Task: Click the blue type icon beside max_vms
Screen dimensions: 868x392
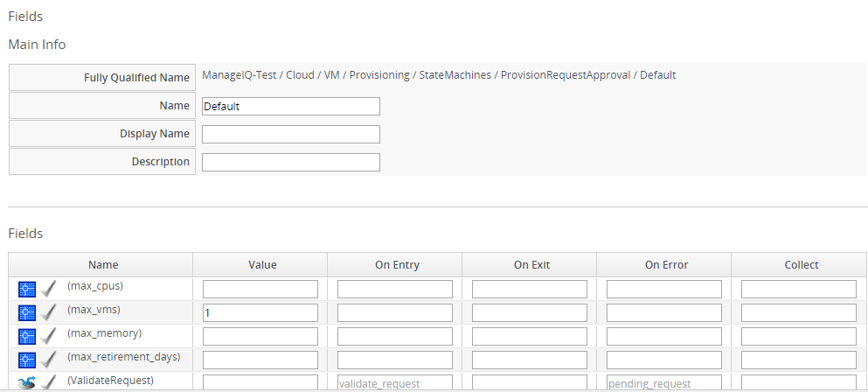Action: click(27, 312)
